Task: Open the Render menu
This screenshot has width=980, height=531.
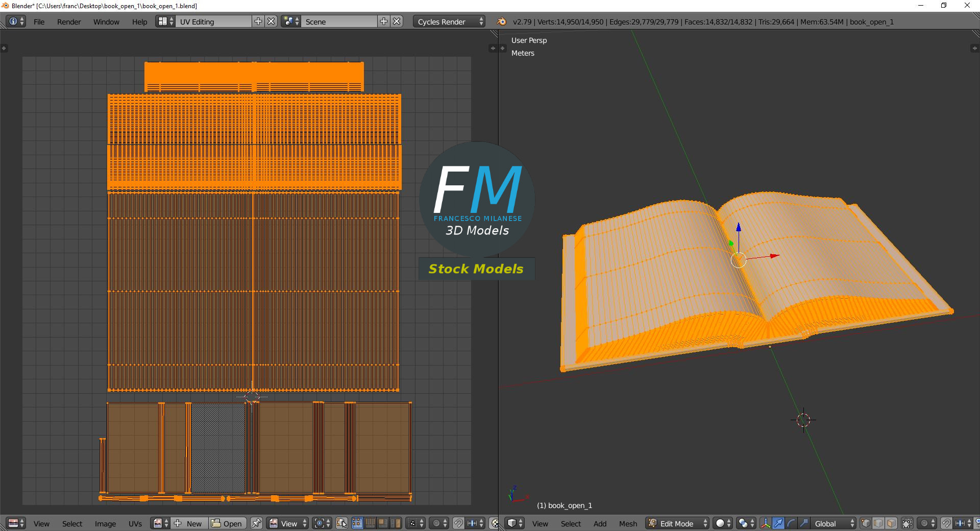Action: (x=69, y=21)
